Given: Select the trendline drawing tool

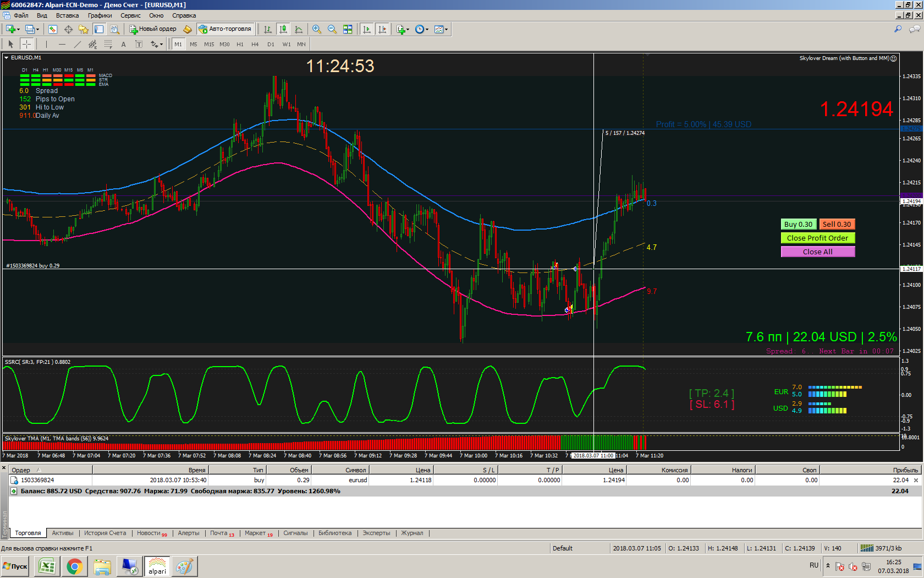Looking at the screenshot, I should 77,44.
